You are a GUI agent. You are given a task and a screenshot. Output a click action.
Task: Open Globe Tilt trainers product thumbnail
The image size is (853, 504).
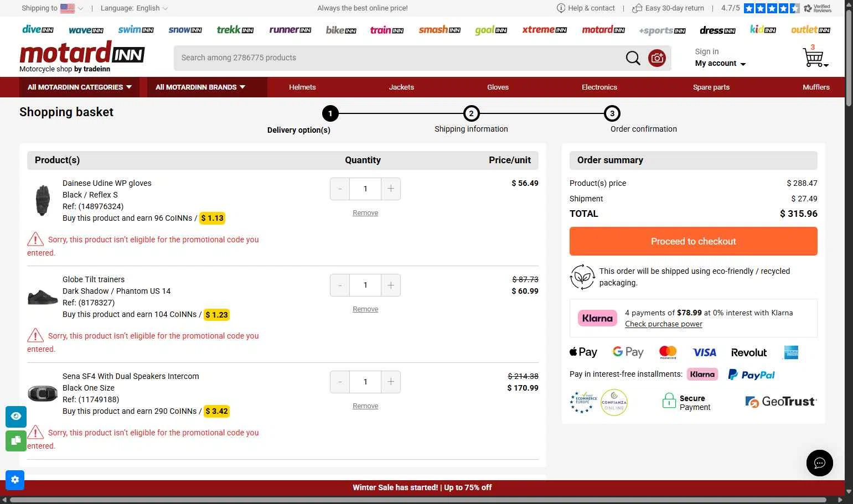(x=43, y=297)
